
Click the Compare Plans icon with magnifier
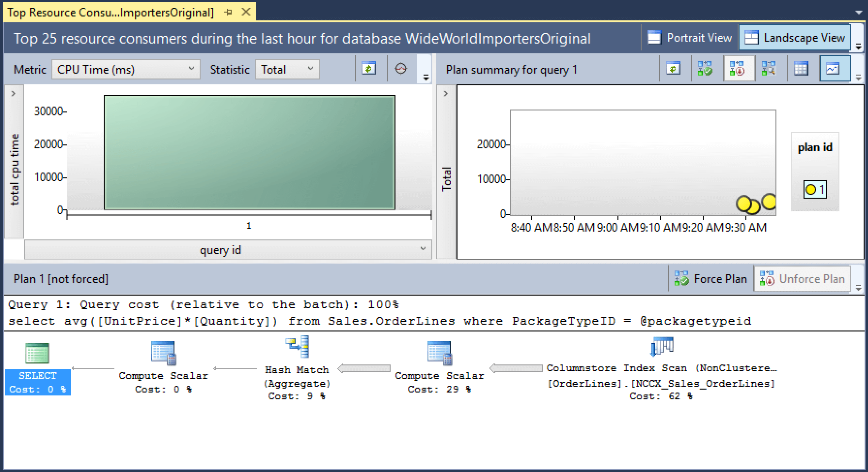pos(770,68)
